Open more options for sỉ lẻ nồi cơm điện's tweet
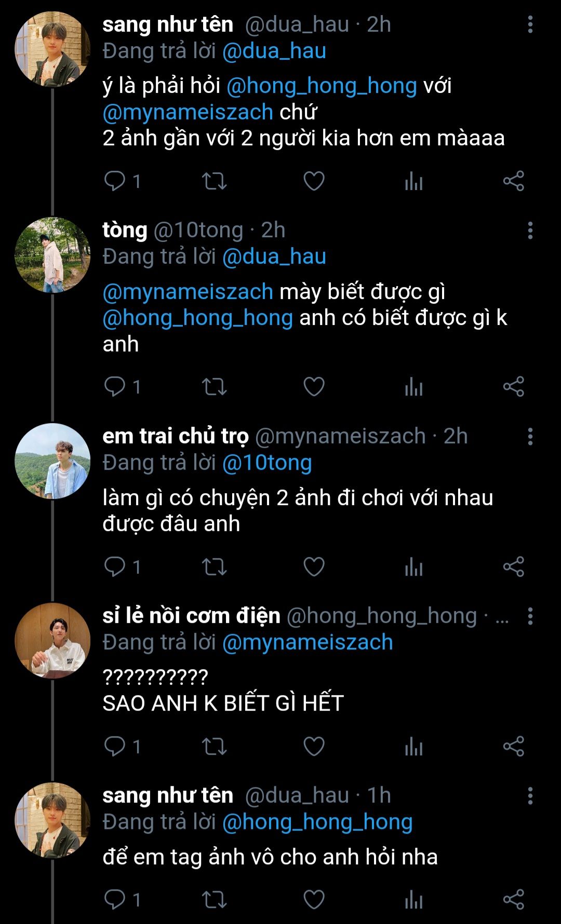Image resolution: width=561 pixels, height=924 pixels. [x=530, y=616]
